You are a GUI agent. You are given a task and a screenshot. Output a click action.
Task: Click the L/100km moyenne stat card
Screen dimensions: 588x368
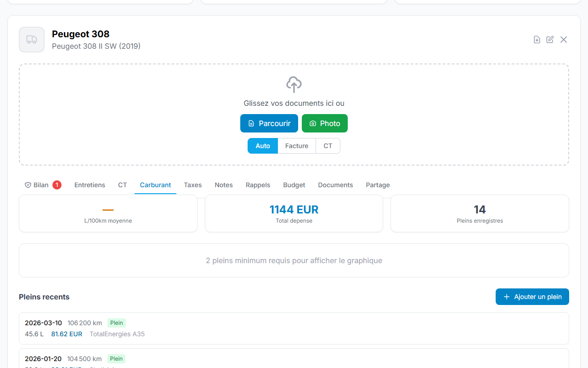[x=108, y=213]
